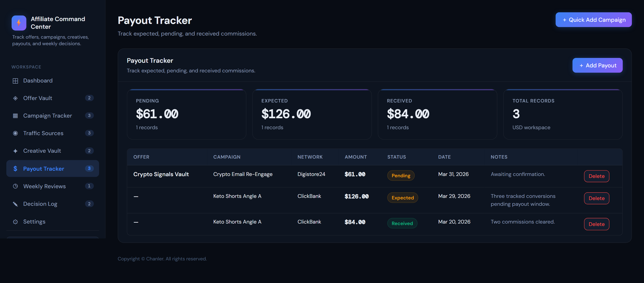Navigate to Traffic Sources

click(x=53, y=133)
